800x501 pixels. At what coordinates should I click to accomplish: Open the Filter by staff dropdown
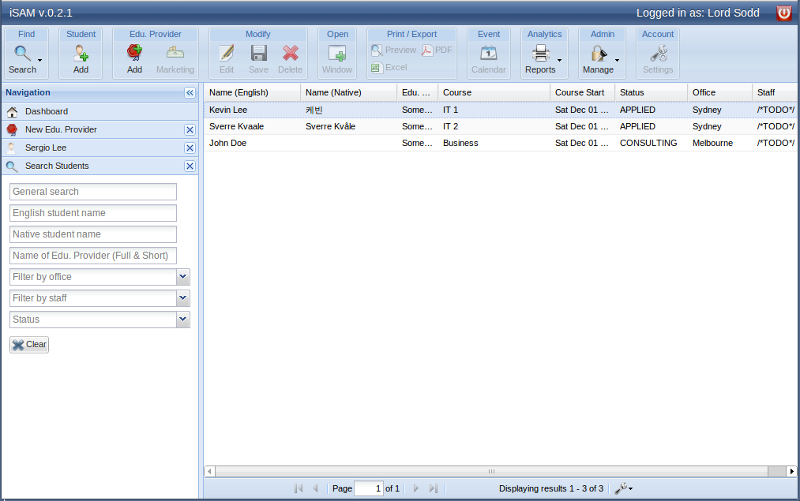pyautogui.click(x=183, y=298)
